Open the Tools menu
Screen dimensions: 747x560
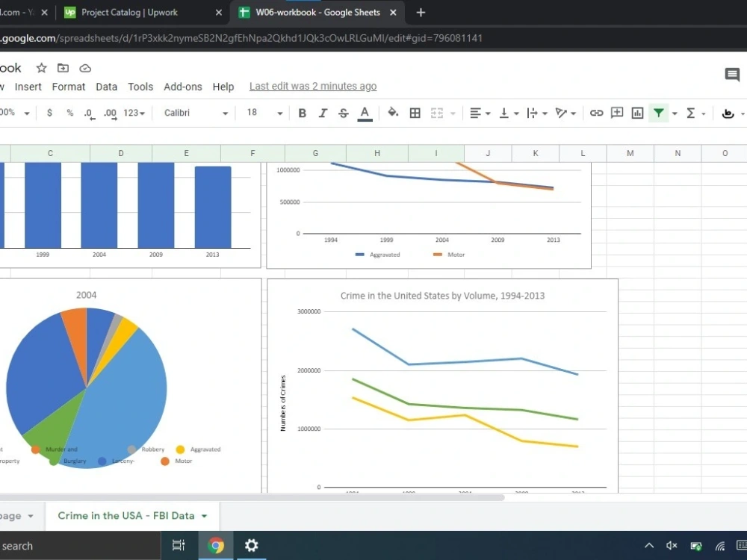pyautogui.click(x=140, y=87)
